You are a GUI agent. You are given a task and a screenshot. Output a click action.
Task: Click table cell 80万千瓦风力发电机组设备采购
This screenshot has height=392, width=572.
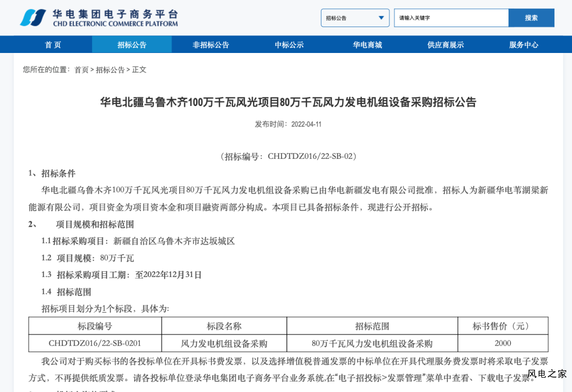[x=372, y=343]
